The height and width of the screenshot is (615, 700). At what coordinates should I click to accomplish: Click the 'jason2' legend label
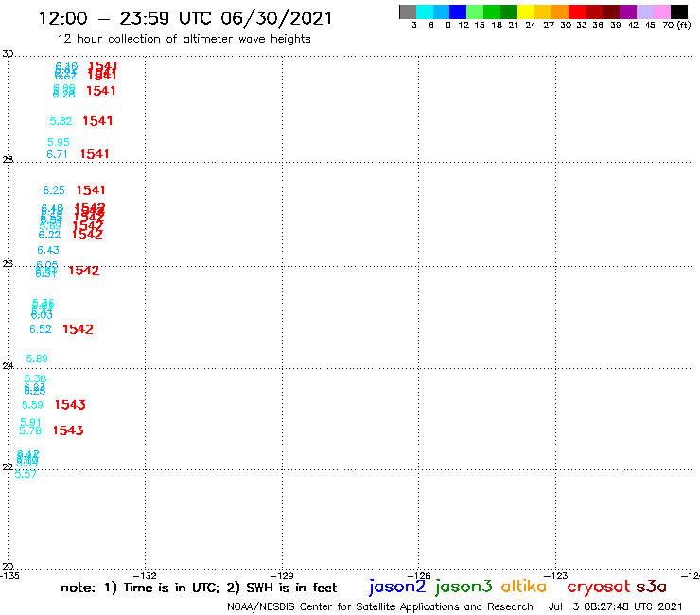pyautogui.click(x=397, y=587)
